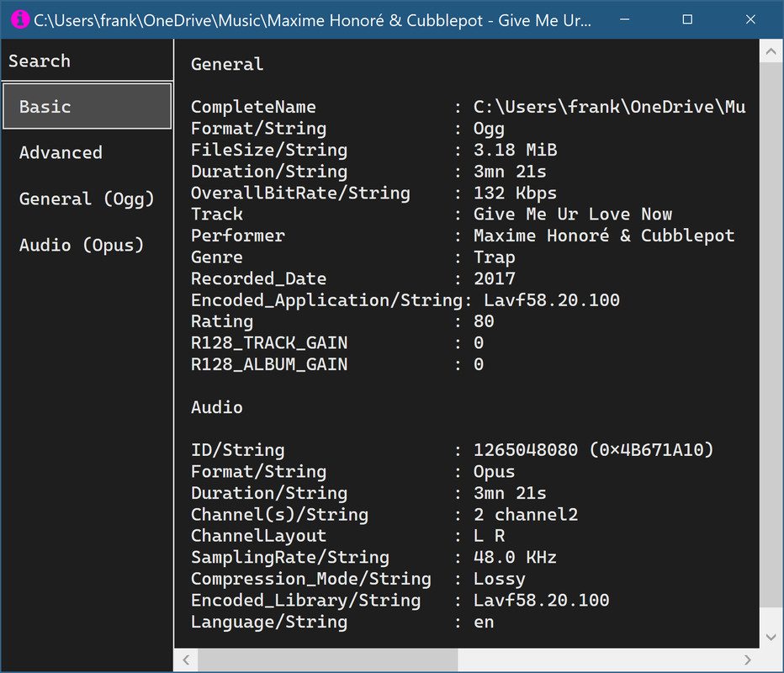Click 'Maxime Honoré & Cubblepot' performer value
784x673 pixels.
[x=604, y=236]
